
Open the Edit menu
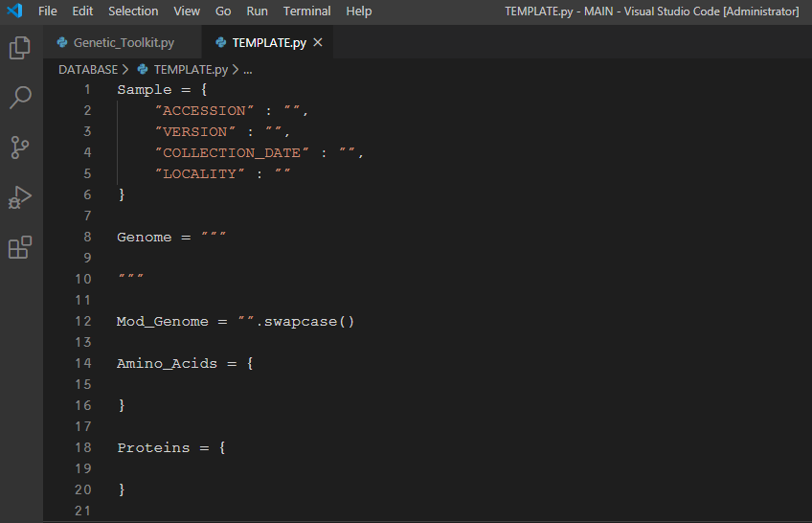tap(82, 11)
